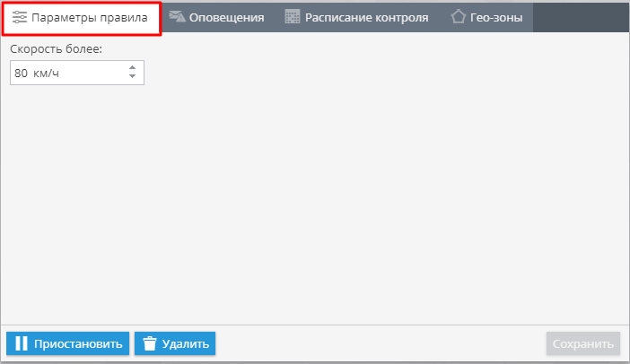Focus the speed limit field showing 80 км/ч
The height and width of the screenshot is (364, 630).
(77, 73)
